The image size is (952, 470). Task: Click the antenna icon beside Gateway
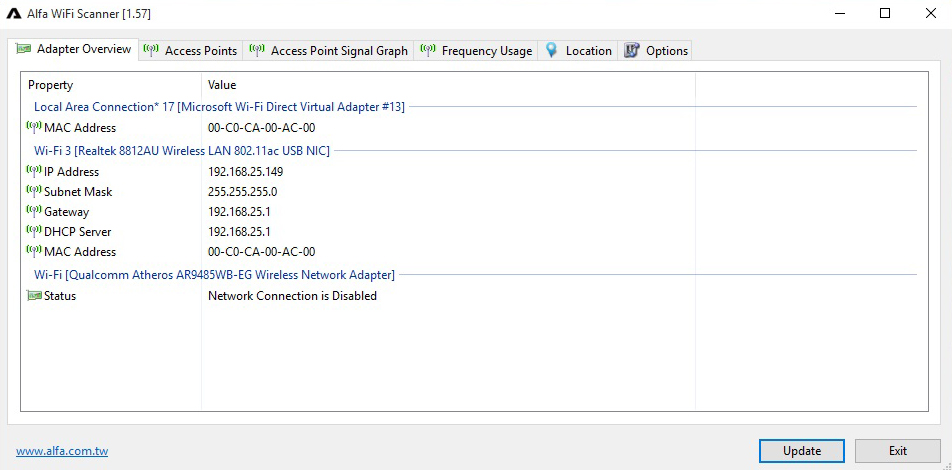click(34, 211)
